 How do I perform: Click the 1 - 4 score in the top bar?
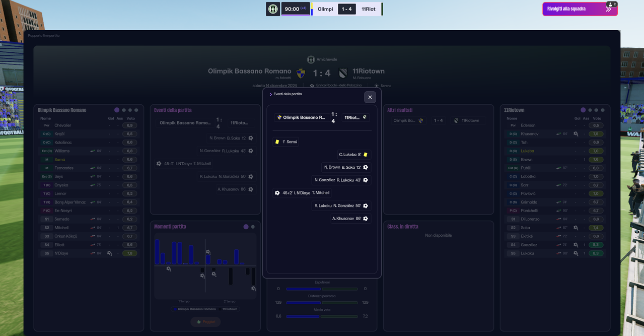pos(347,9)
